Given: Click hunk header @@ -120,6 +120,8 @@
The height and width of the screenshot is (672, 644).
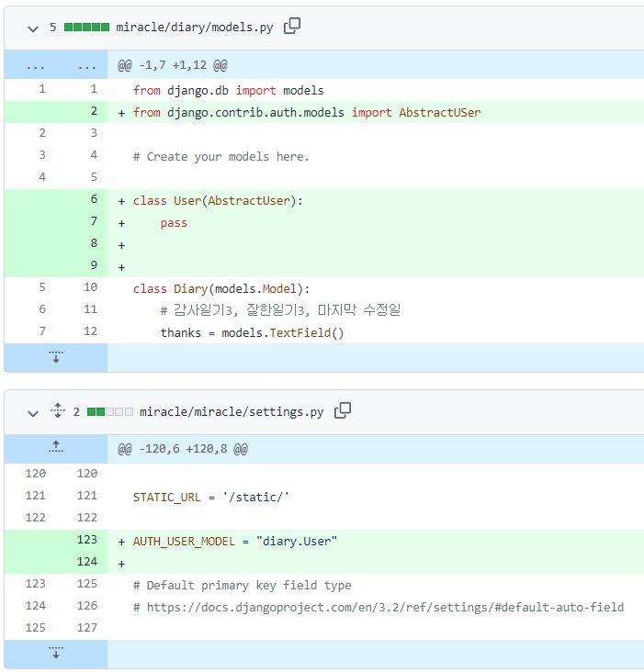Looking at the screenshot, I should (183, 449).
